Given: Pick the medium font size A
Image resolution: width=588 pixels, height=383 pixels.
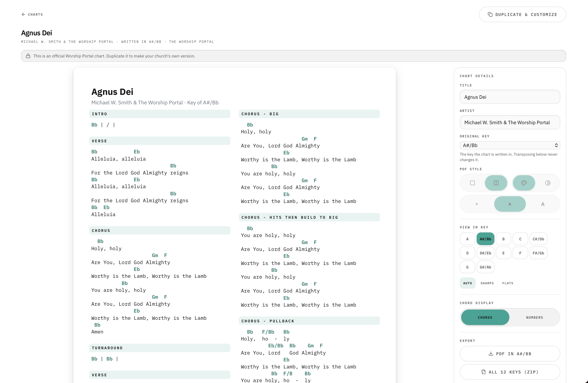Looking at the screenshot, I should click(510, 204).
